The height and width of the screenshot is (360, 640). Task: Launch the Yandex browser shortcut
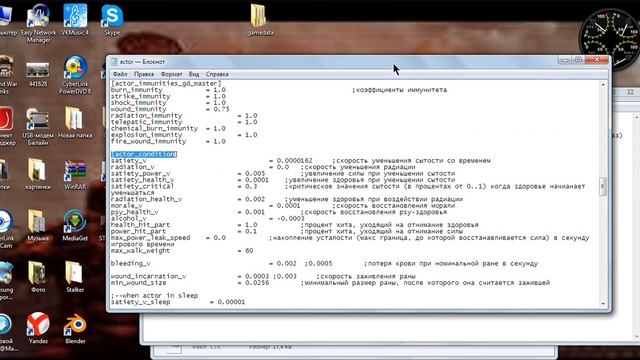point(38,329)
